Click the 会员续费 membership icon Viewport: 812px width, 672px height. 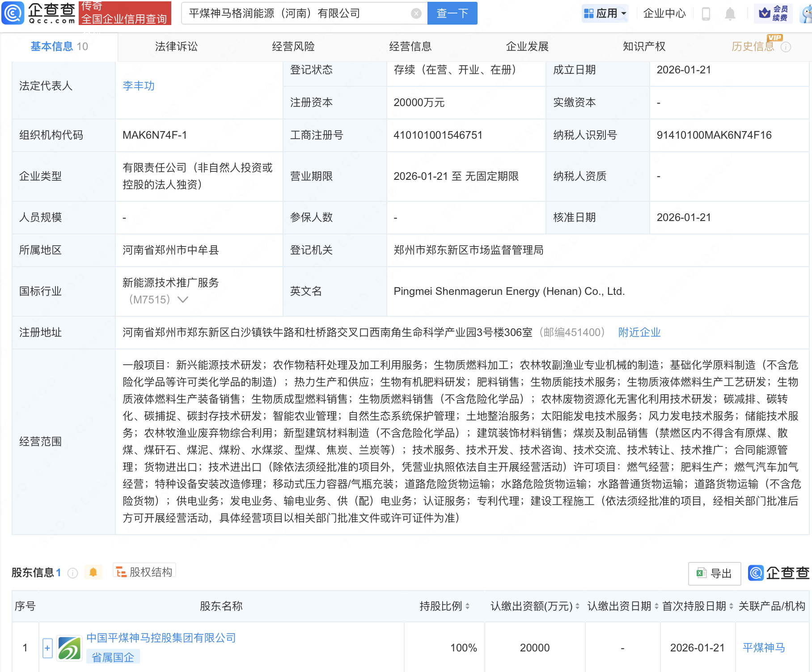pos(773,13)
